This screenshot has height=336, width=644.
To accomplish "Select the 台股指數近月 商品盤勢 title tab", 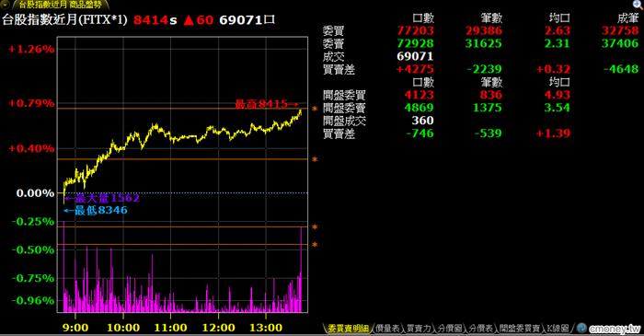I will click(61, 5).
